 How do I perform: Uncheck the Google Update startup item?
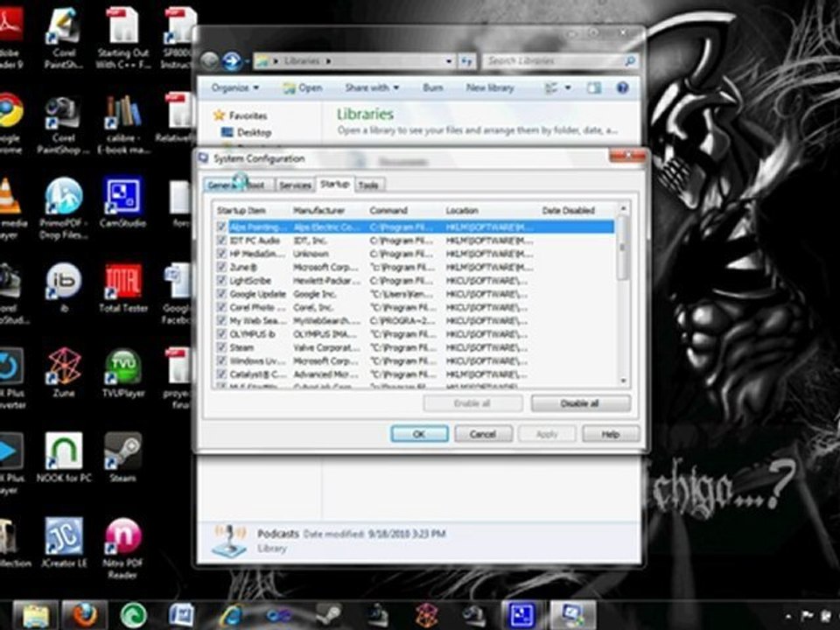point(220,294)
